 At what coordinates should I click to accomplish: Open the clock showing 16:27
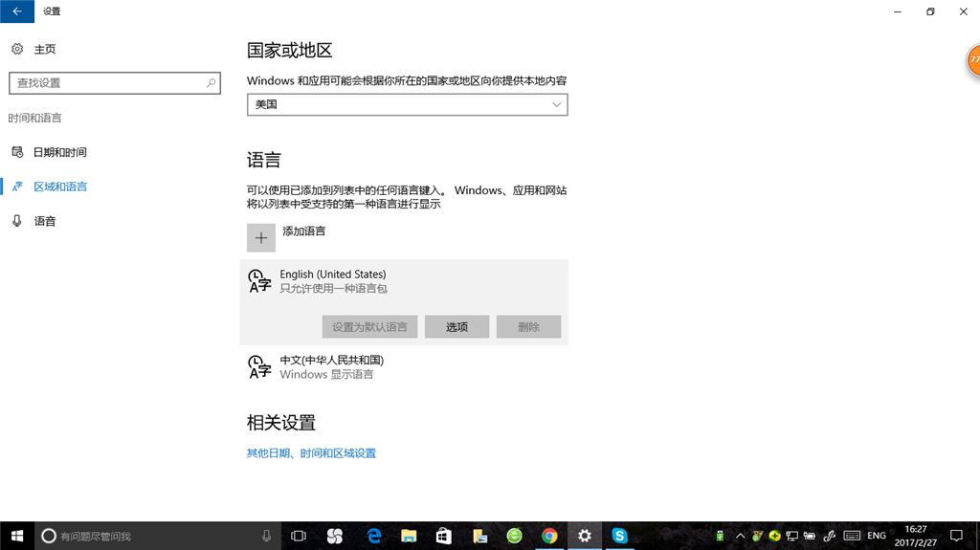coord(916,536)
